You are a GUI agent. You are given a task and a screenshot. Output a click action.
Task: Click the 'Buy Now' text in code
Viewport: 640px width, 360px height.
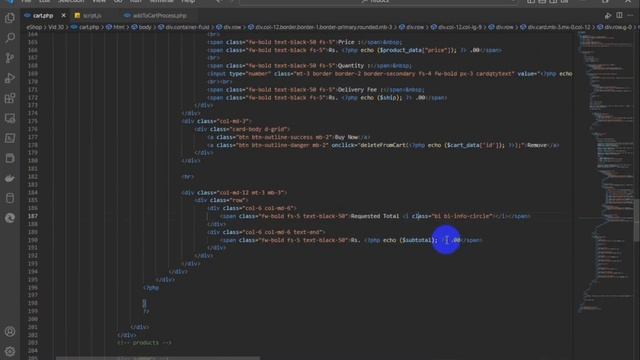(346, 137)
